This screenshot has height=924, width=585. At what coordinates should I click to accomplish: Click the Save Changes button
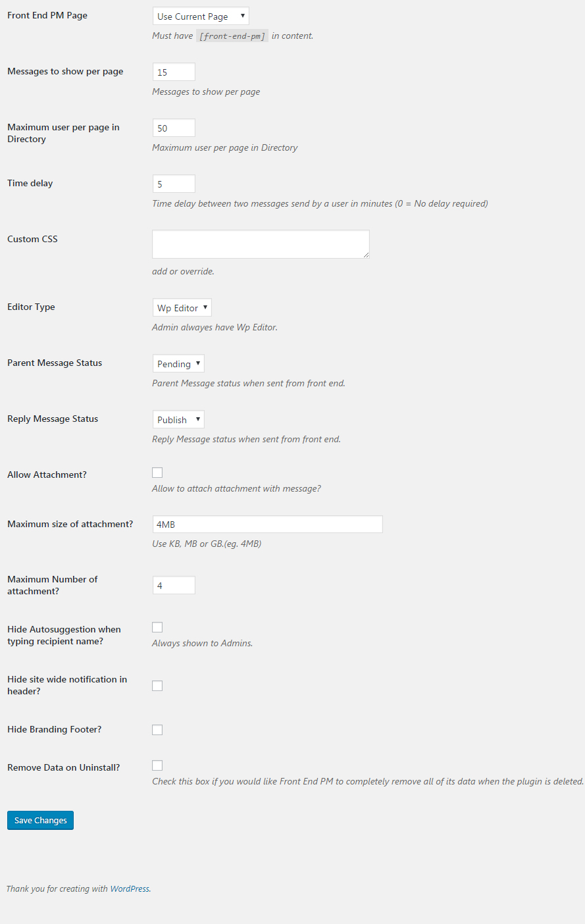40,821
